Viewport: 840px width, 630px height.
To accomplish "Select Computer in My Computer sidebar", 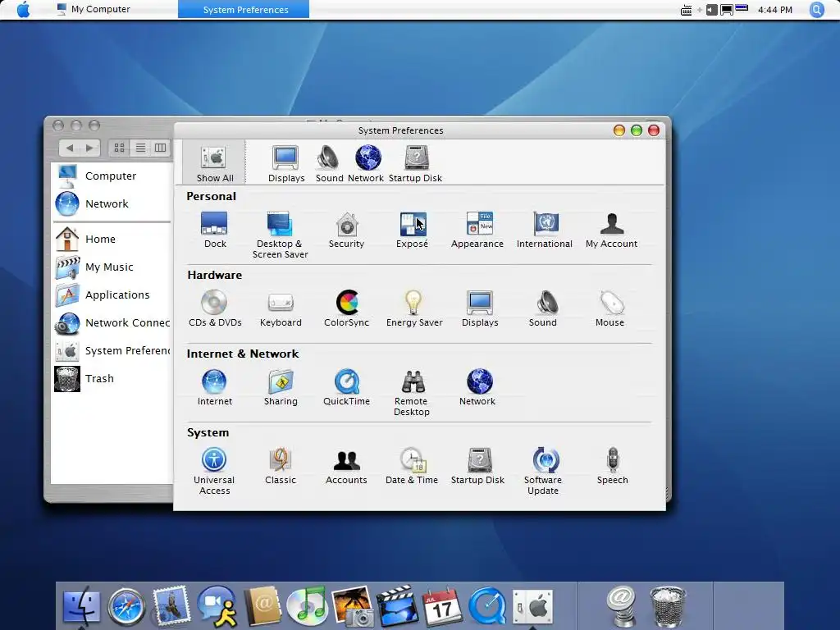I will (x=97, y=176).
